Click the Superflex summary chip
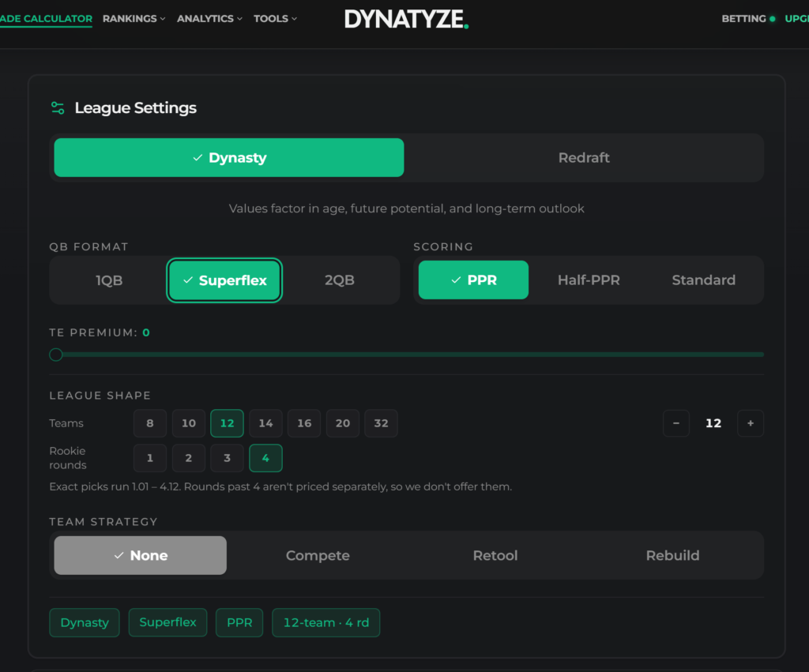 click(167, 622)
